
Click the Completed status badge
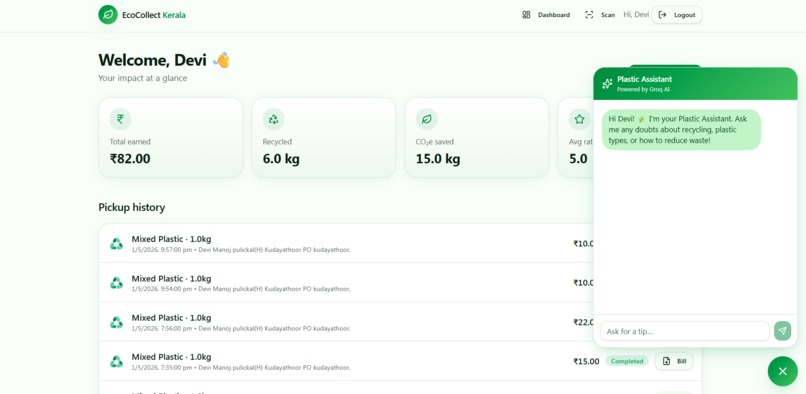pos(627,361)
